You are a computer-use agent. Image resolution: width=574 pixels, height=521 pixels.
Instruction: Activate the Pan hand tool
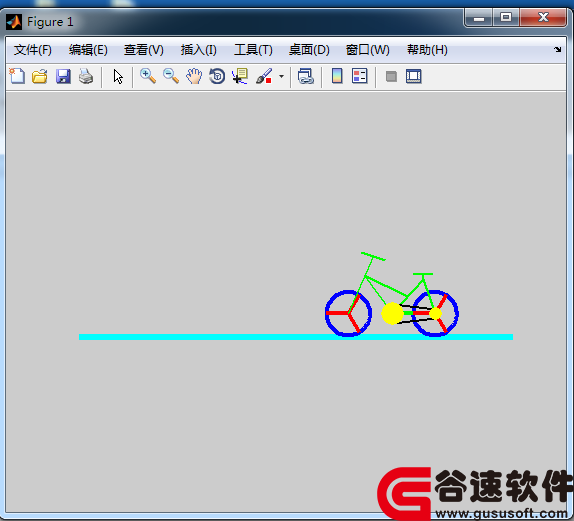click(194, 77)
